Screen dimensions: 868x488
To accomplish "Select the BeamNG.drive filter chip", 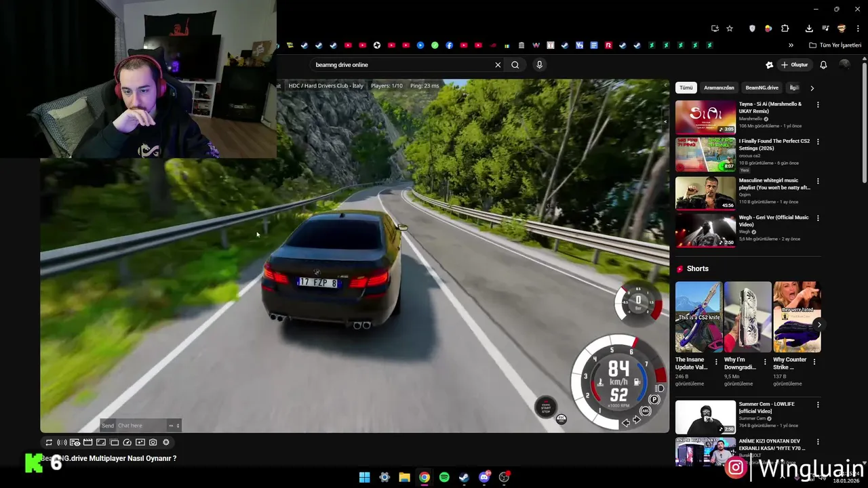I will [x=762, y=87].
